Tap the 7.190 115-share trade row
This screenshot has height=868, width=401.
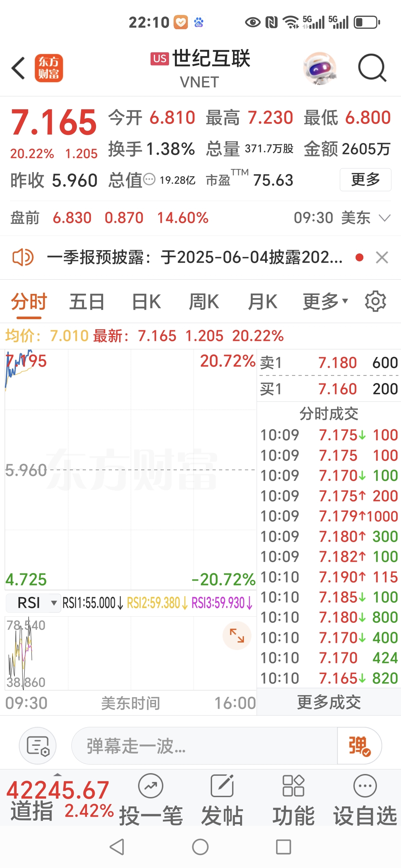(329, 577)
